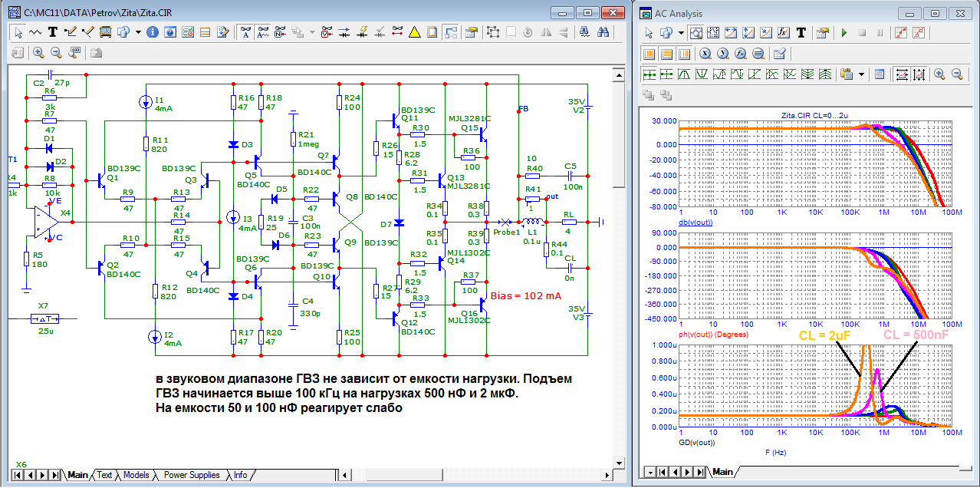980x488 pixels.
Task: Click the yellow triangle icon in schematic toolbar
Action: point(414,32)
